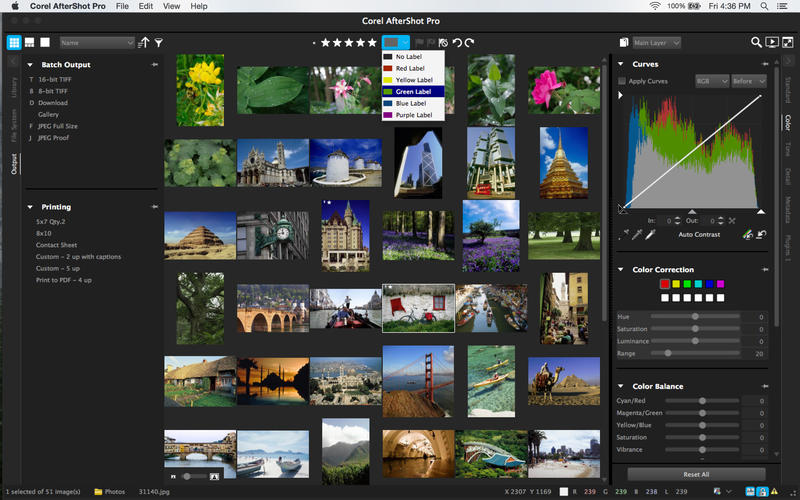Switch to the Tone tab
800x500 pixels.
788,149
